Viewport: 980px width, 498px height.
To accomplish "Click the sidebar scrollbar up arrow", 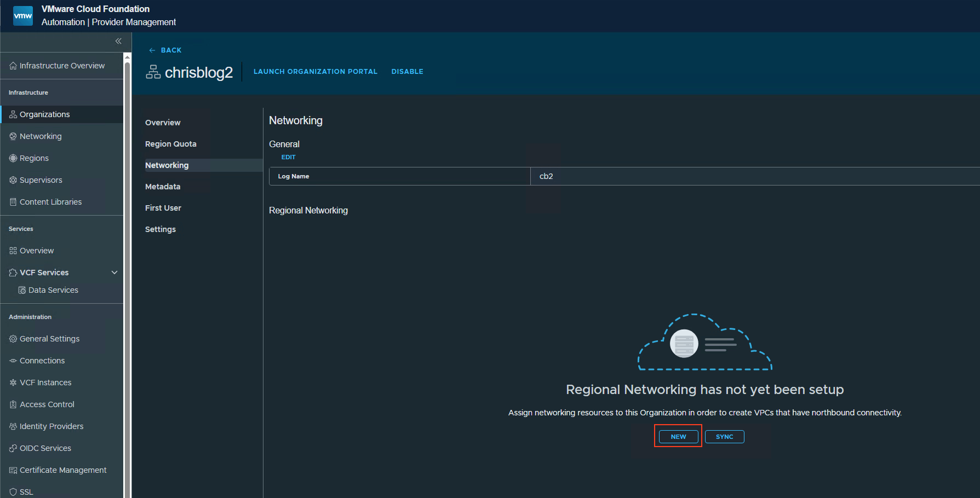I will coord(127,56).
